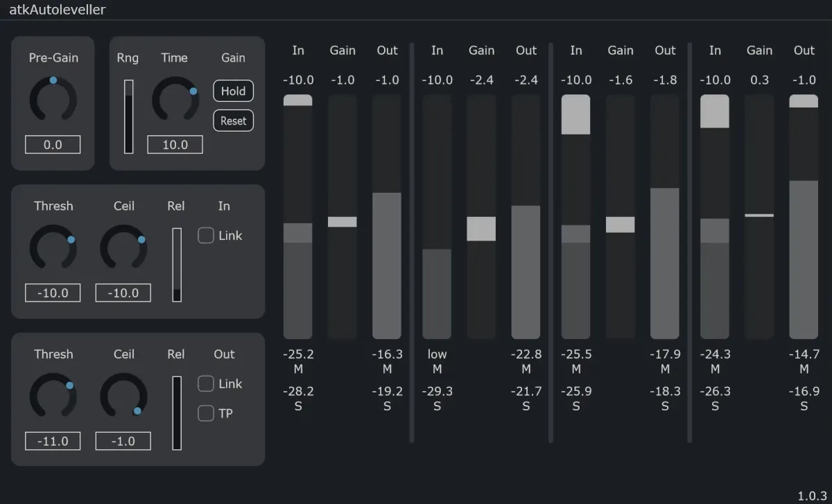Viewport: 832px width, 504px height.
Task: Click the output Thresh knob
Action: coord(53,397)
